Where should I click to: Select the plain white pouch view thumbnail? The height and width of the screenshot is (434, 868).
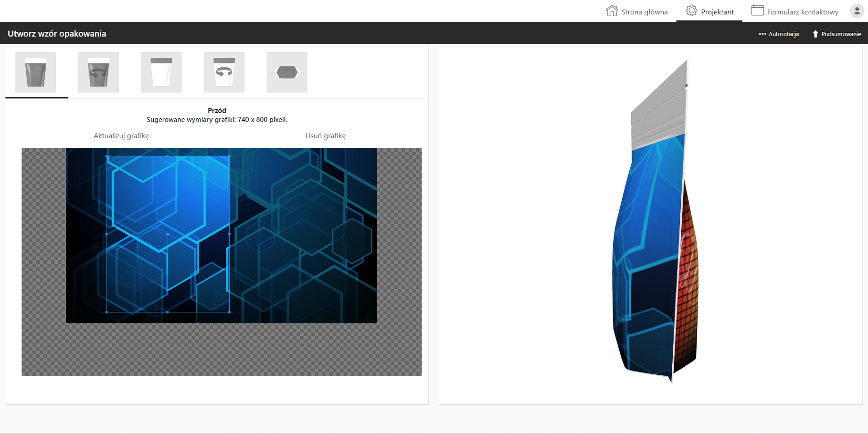point(161,72)
